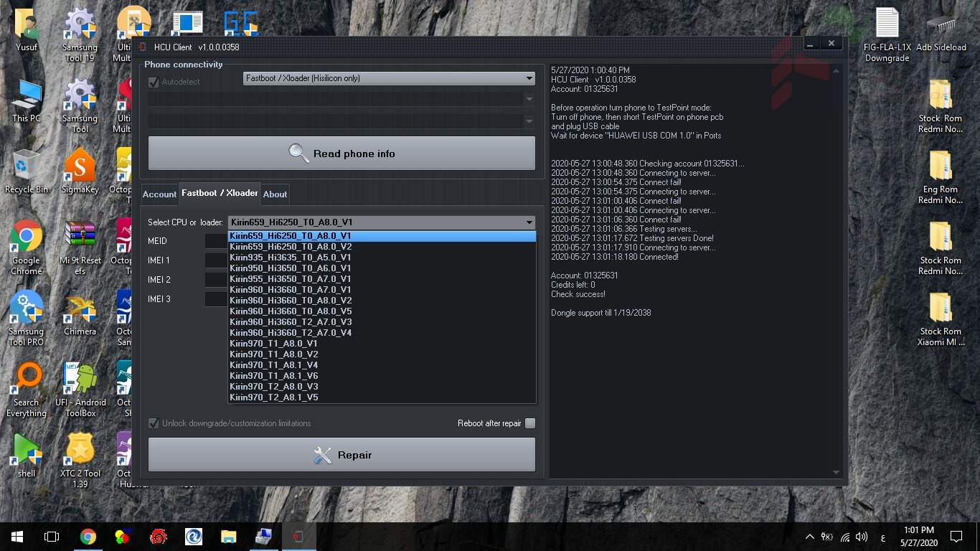Screen dimensions: 980x551
Task: Pick Kirin970_T1_A8.1_V4 option
Action: (382, 365)
